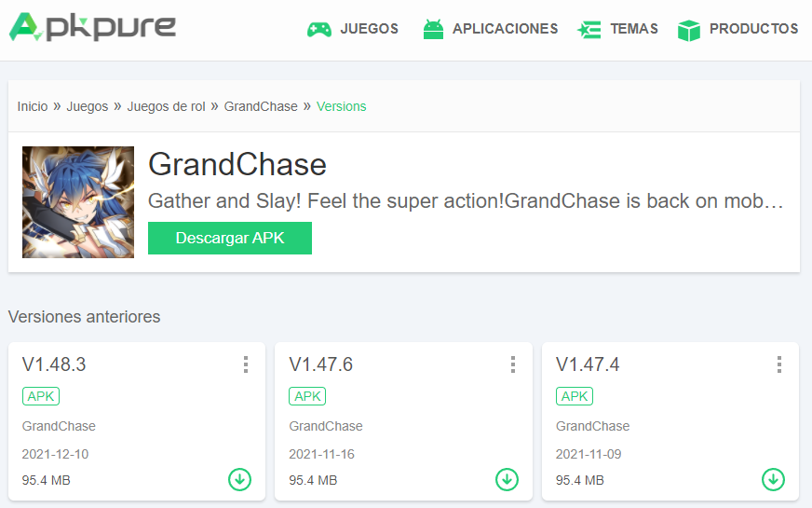
Task: Click the GrandChase breadcrumb link
Action: (261, 106)
